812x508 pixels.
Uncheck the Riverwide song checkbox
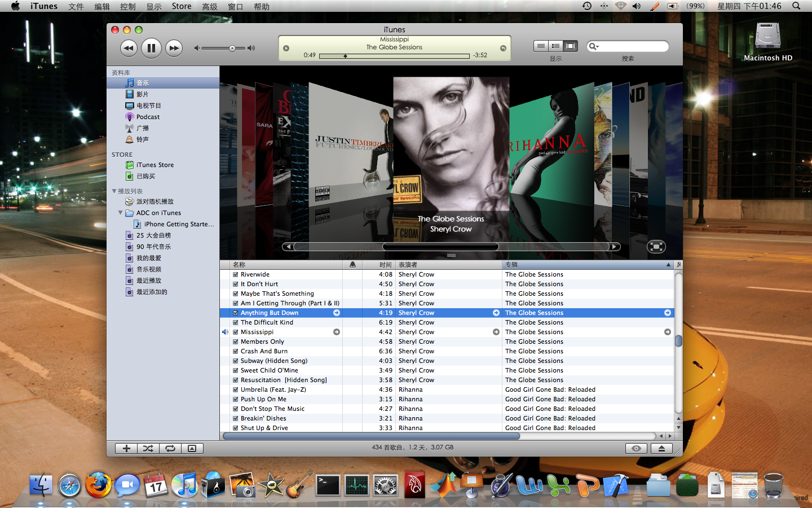[236, 274]
